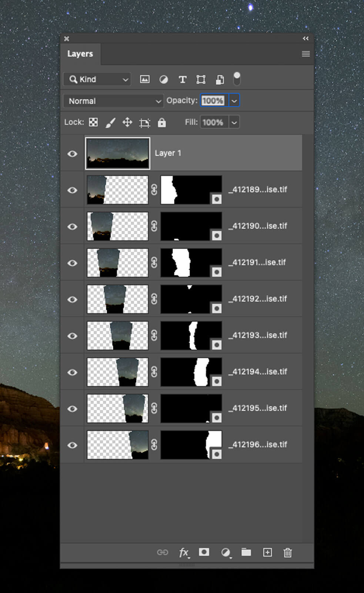Open the Layers panel options menu
The height and width of the screenshot is (593, 364).
pyautogui.click(x=305, y=54)
